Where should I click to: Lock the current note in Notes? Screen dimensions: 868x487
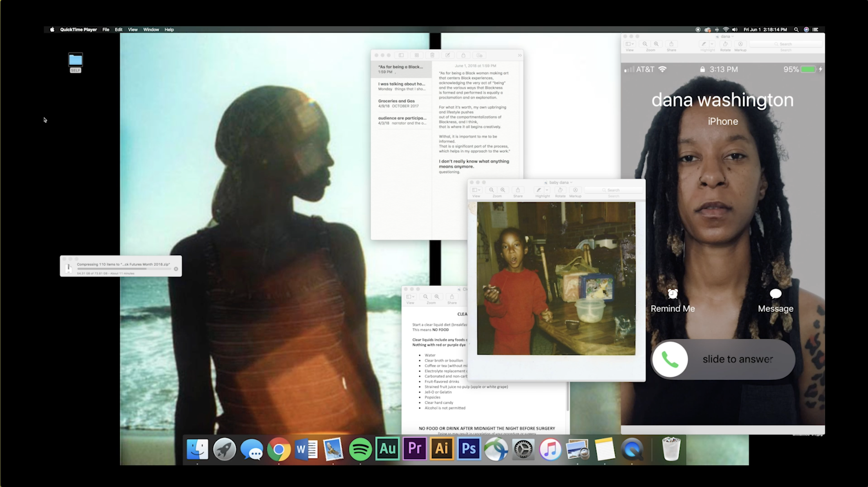click(x=463, y=55)
